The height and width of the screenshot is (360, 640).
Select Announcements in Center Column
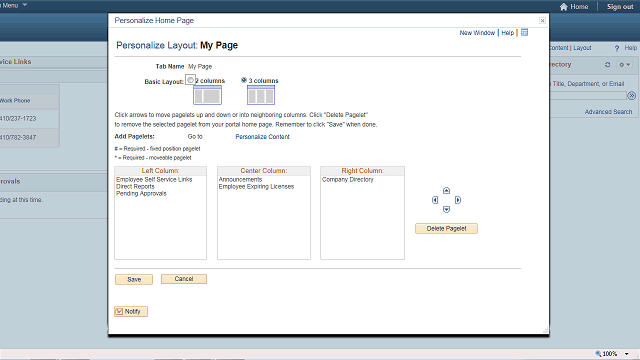pyautogui.click(x=240, y=180)
